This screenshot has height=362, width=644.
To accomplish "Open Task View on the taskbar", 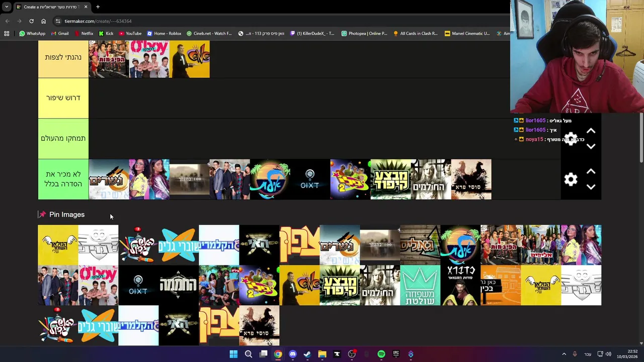I will coord(263,354).
